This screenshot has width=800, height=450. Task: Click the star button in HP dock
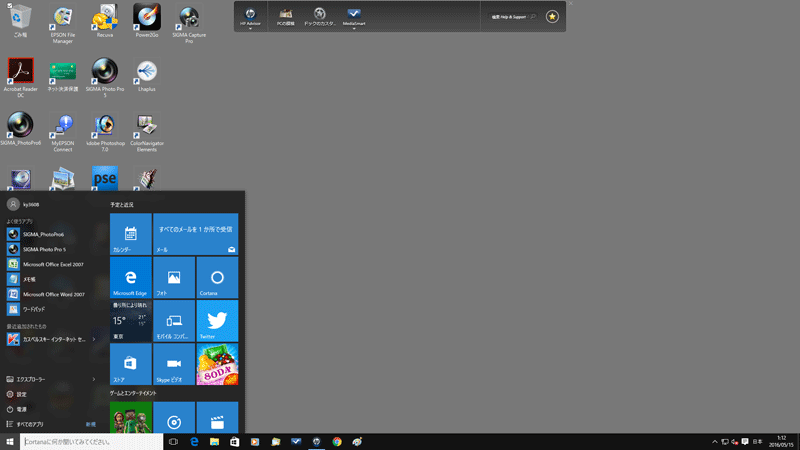[x=552, y=16]
